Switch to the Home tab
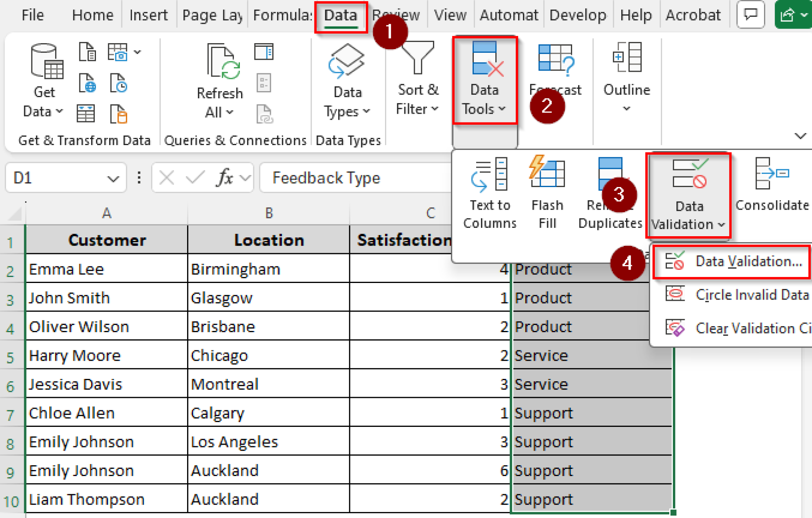The width and height of the screenshot is (812, 518). coord(92,15)
